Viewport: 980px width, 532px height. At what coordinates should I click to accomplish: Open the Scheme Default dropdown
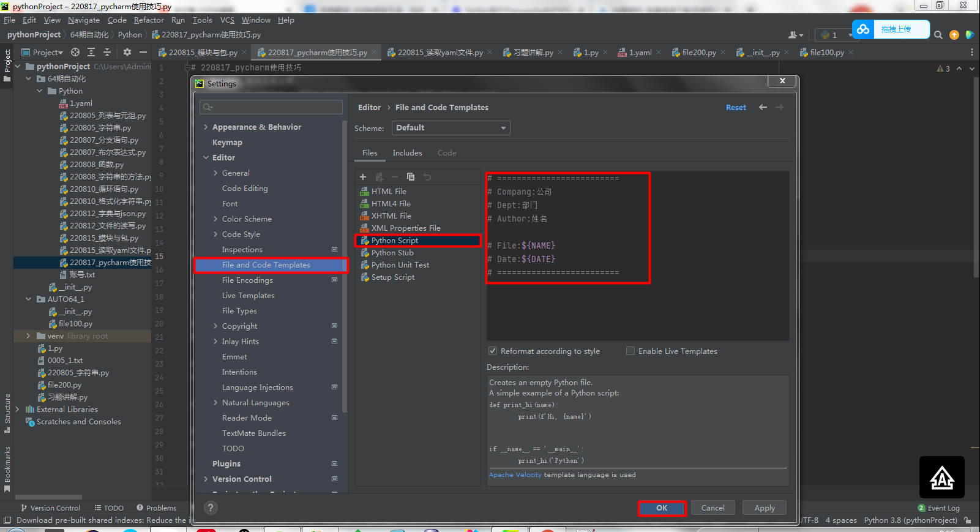(x=451, y=128)
